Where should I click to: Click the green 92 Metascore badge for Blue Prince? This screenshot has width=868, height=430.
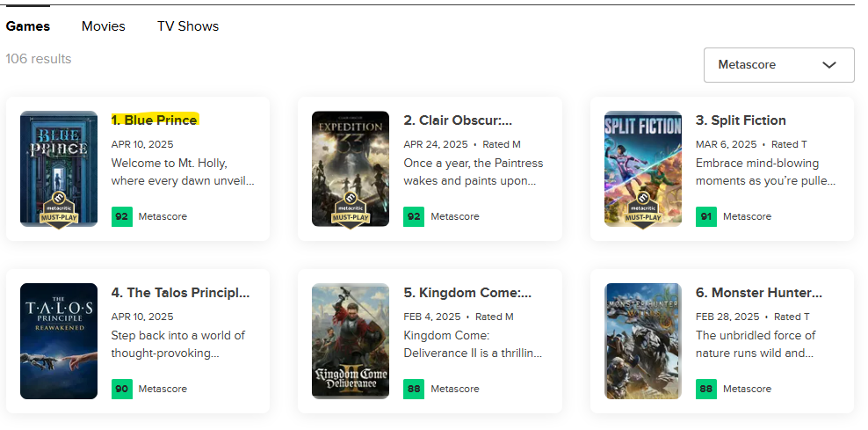click(x=122, y=216)
